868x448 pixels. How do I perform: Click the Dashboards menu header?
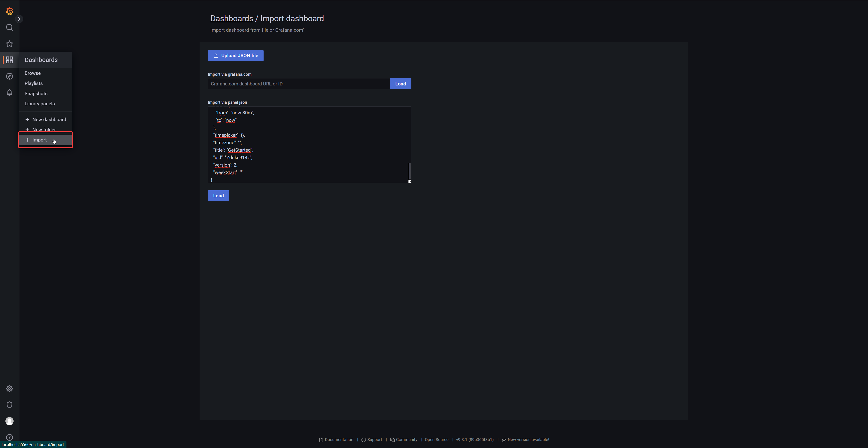coord(45,60)
